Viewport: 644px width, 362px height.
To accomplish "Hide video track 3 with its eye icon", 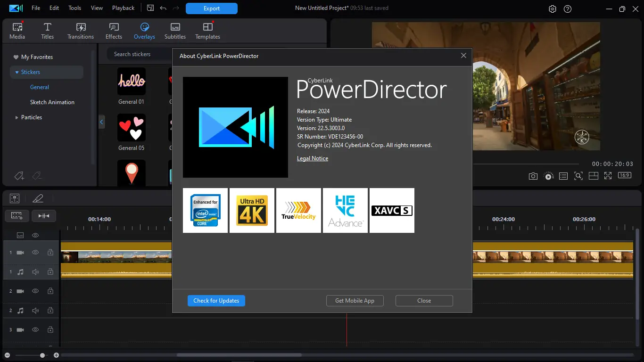I will click(x=35, y=330).
